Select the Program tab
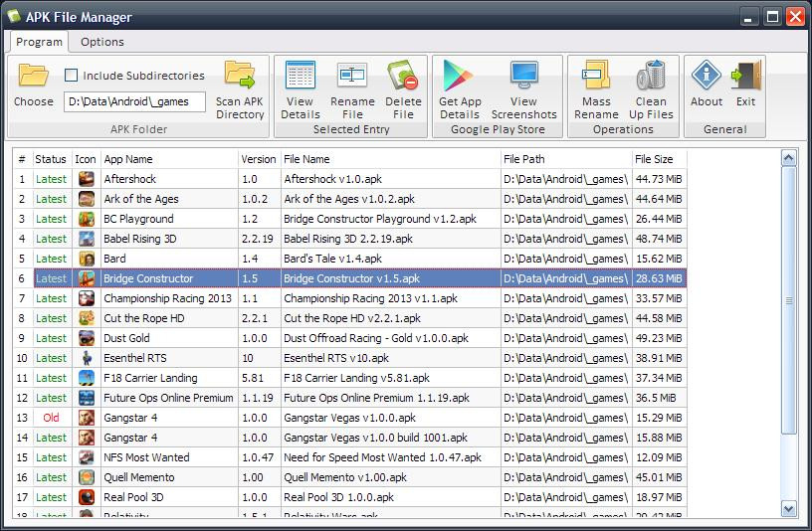 tap(39, 42)
